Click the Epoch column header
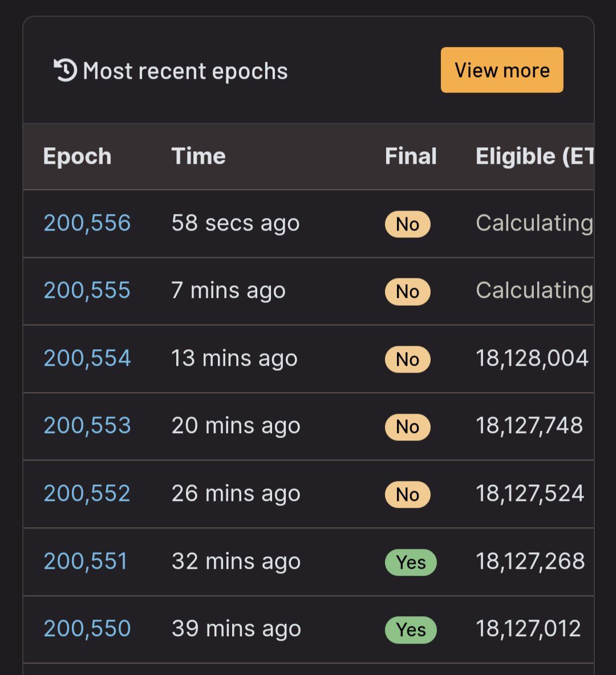This screenshot has height=675, width=616. [78, 156]
